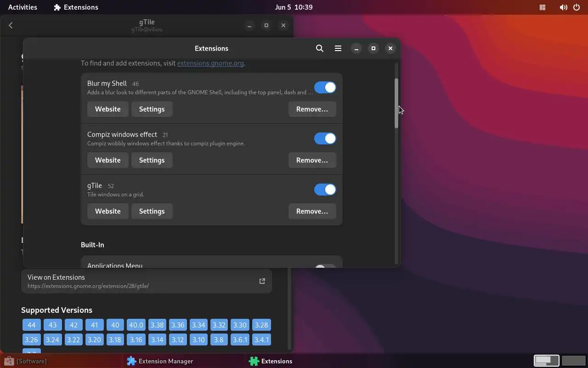Click supported version 44 badge
This screenshot has width=588, height=368.
(x=31, y=325)
